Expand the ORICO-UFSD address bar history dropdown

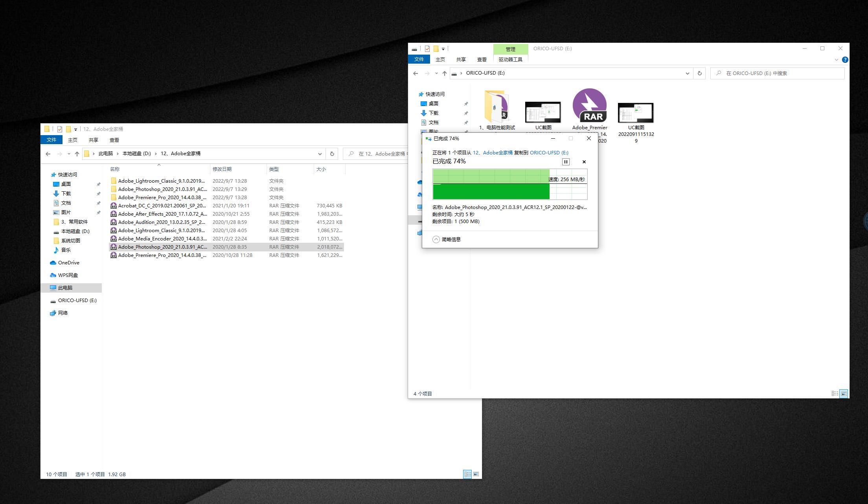[x=687, y=73]
